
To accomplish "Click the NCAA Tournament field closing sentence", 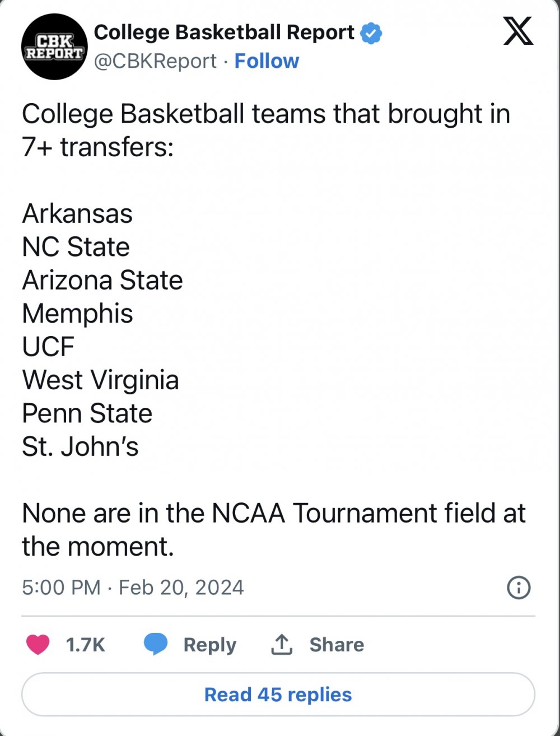I will 274,530.
